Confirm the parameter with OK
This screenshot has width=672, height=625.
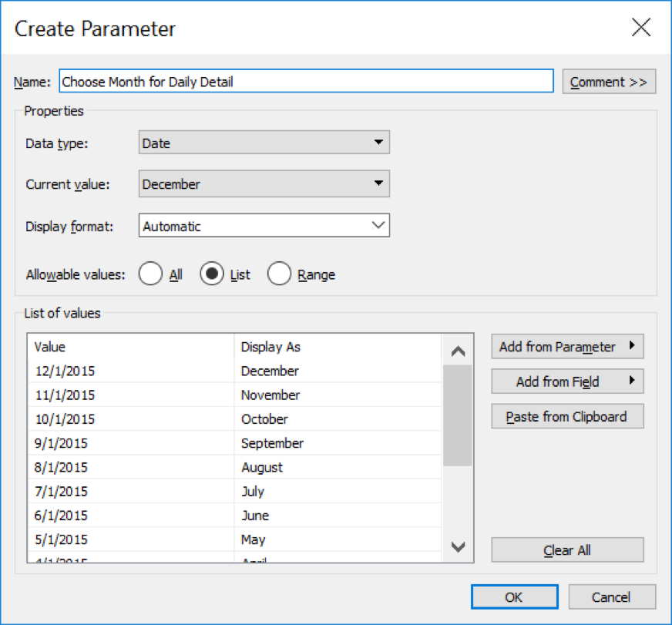[x=514, y=596]
